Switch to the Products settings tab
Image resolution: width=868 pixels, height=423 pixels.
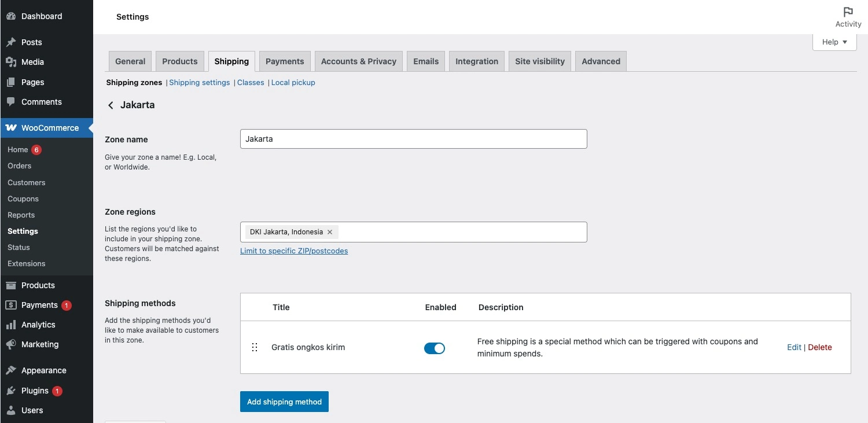[180, 61]
